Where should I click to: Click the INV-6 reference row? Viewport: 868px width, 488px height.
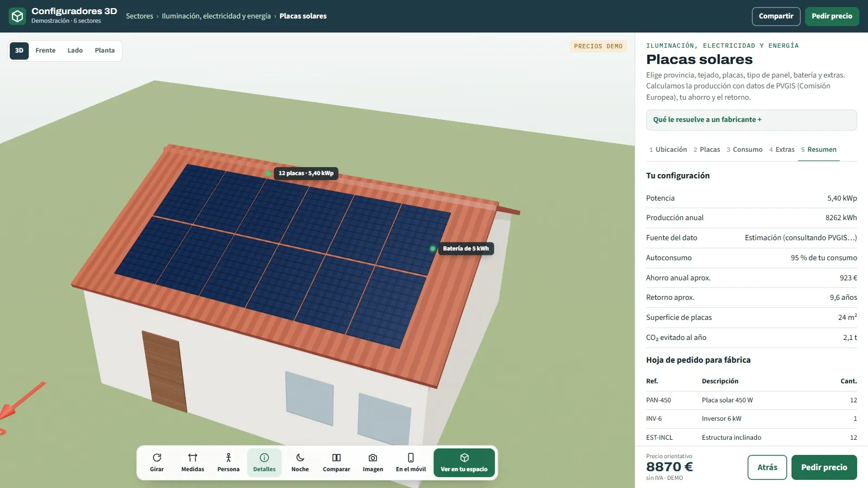point(751,419)
